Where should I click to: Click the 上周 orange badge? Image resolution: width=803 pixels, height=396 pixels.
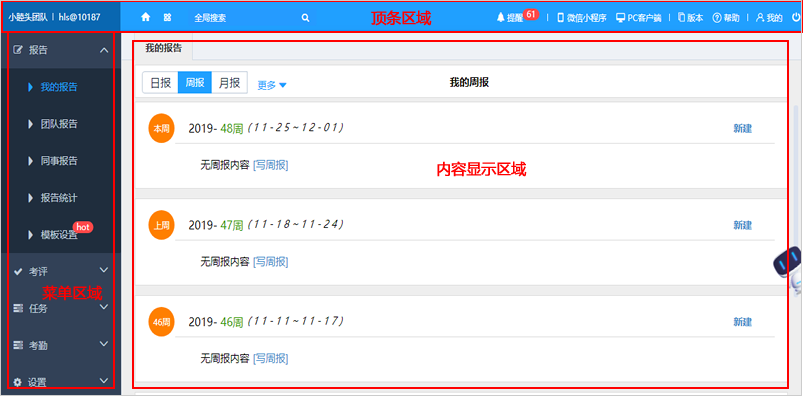click(x=161, y=225)
